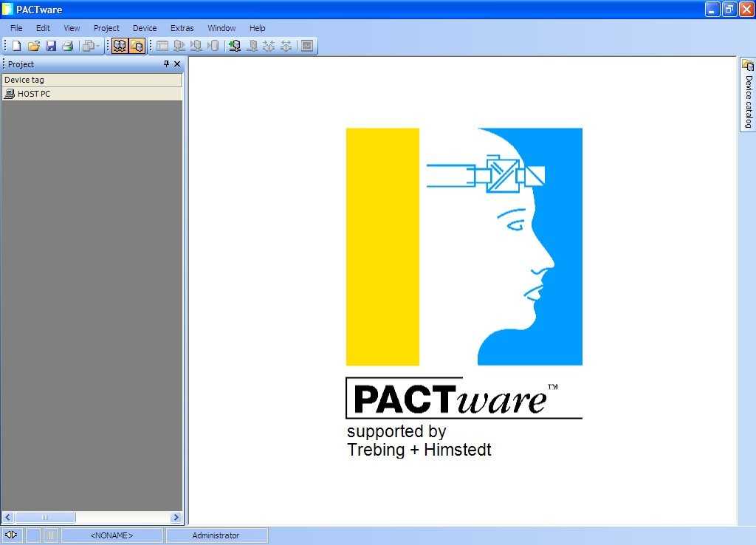Click Administrator in the status bar
Viewport: 756px width, 545px height.
(x=216, y=535)
